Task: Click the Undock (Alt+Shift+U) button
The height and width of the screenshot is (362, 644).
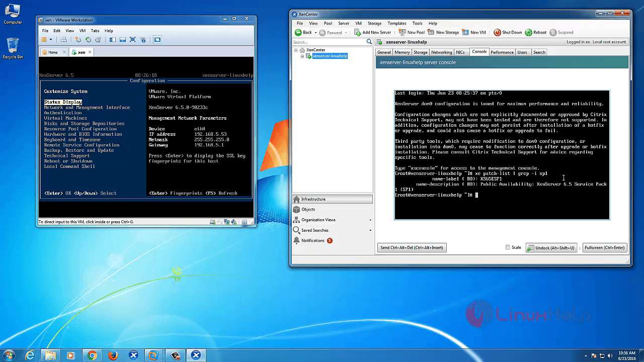Action: (x=551, y=247)
